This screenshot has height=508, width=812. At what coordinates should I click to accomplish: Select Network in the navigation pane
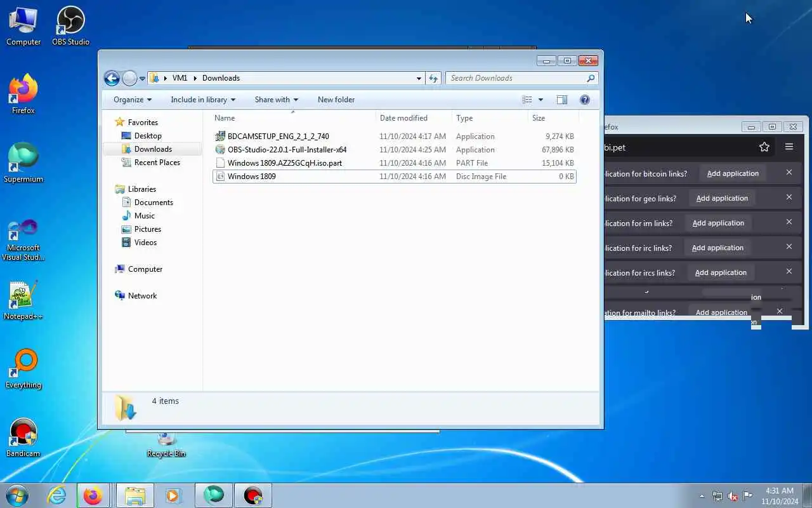(142, 296)
